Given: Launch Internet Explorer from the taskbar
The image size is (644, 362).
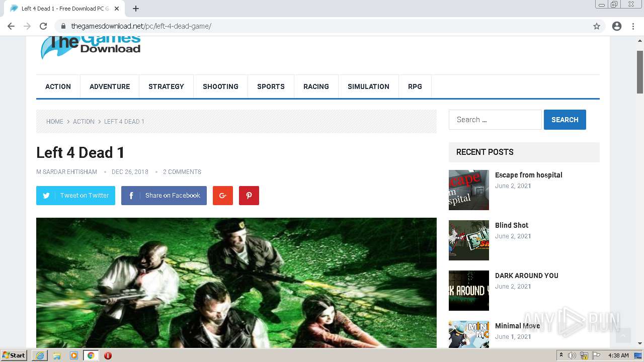Looking at the screenshot, I should click(x=40, y=355).
